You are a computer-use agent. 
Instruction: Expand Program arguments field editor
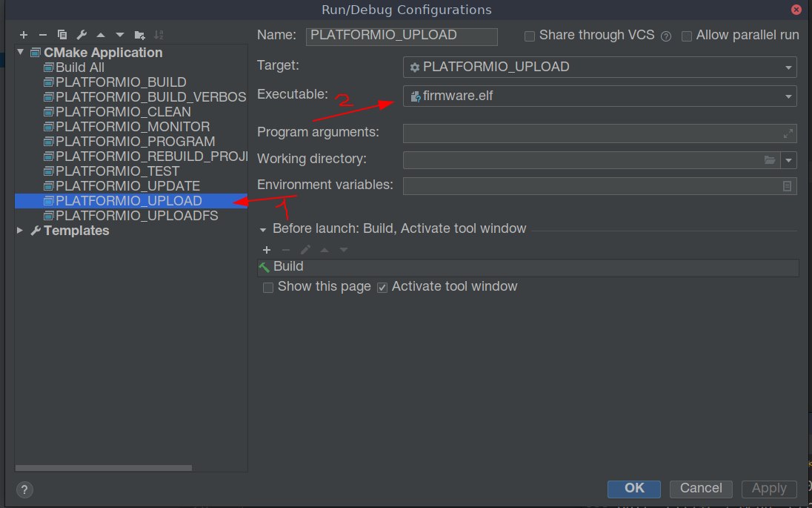[x=788, y=133]
